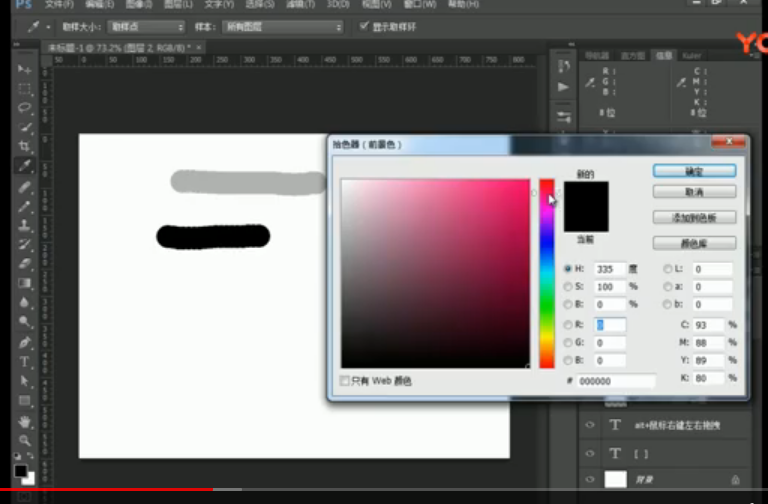Select the Hand tool
Image resolution: width=768 pixels, height=504 pixels.
[24, 421]
